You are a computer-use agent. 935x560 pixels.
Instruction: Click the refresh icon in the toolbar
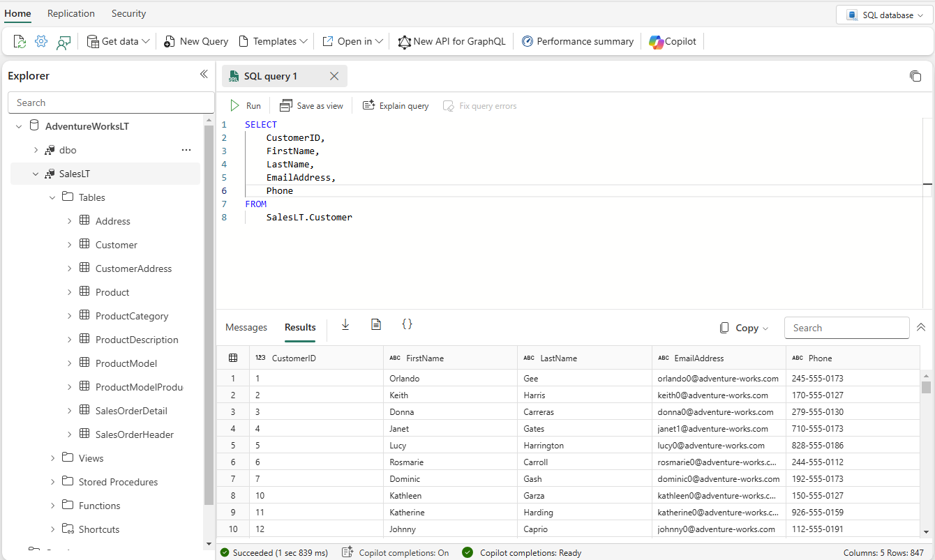pyautogui.click(x=20, y=42)
